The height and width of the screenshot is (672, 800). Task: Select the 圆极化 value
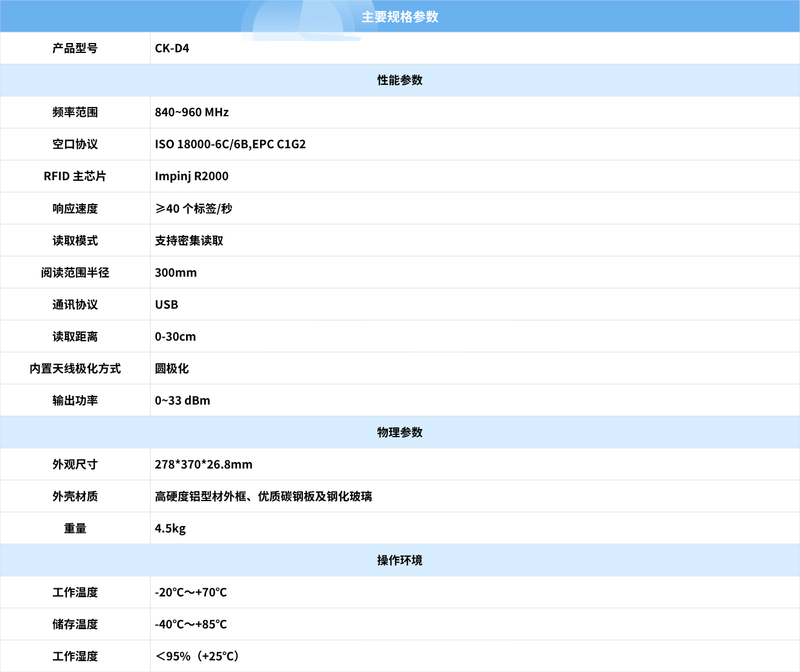tap(172, 368)
